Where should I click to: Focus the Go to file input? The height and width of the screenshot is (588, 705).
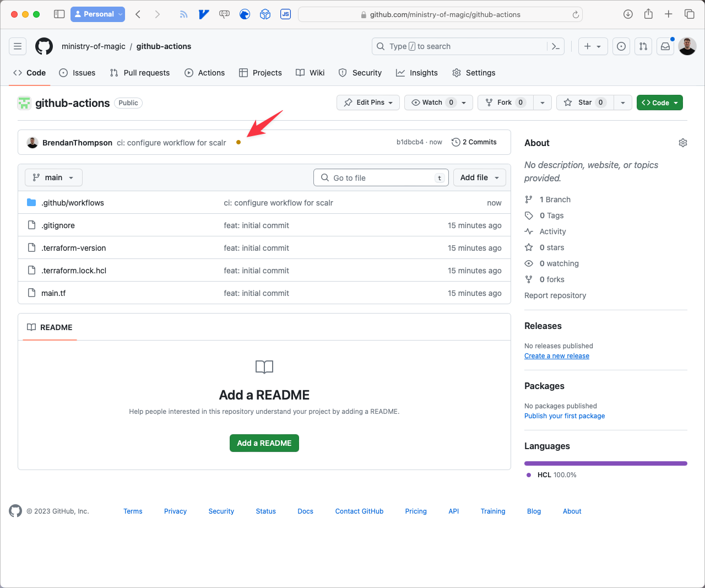pyautogui.click(x=381, y=177)
